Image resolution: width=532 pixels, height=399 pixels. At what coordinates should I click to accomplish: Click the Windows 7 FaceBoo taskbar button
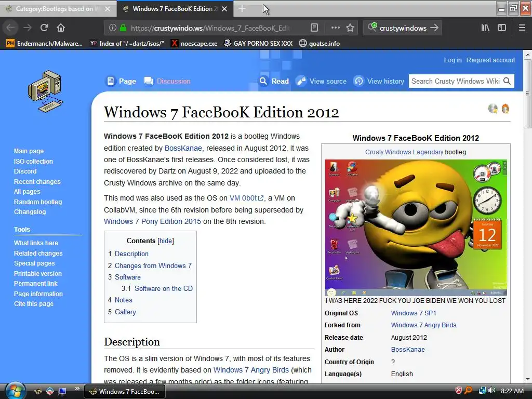click(125, 392)
